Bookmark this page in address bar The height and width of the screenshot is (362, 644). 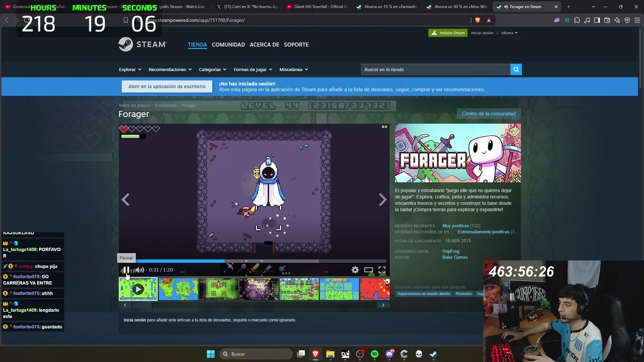tap(126, 20)
